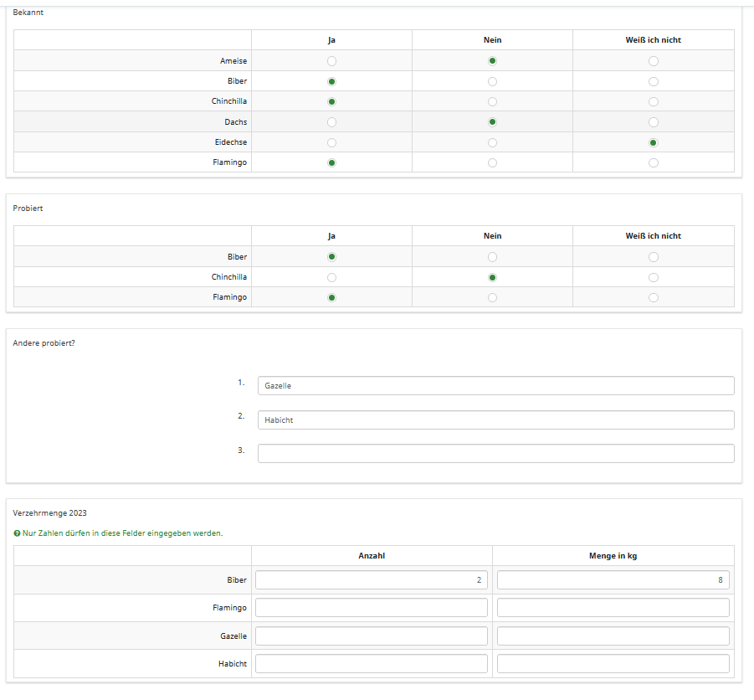
Task: Click the Anzahl field for Biber
Action: (372, 580)
